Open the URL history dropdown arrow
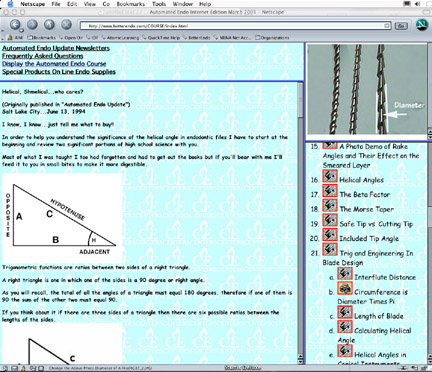The height and width of the screenshot is (372, 432). tap(387, 26)
